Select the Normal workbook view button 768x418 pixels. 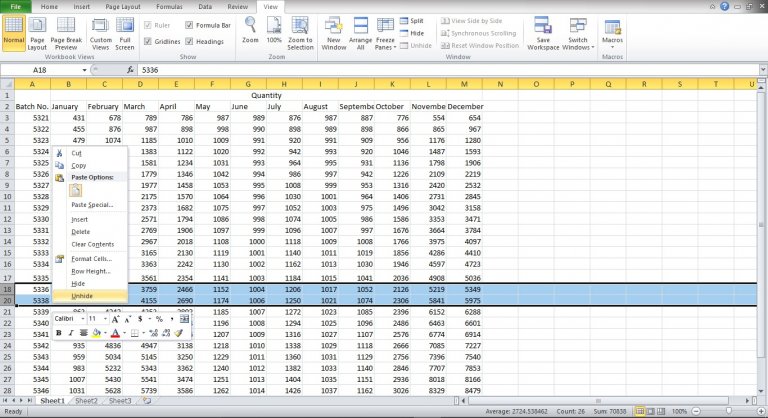click(x=14, y=33)
